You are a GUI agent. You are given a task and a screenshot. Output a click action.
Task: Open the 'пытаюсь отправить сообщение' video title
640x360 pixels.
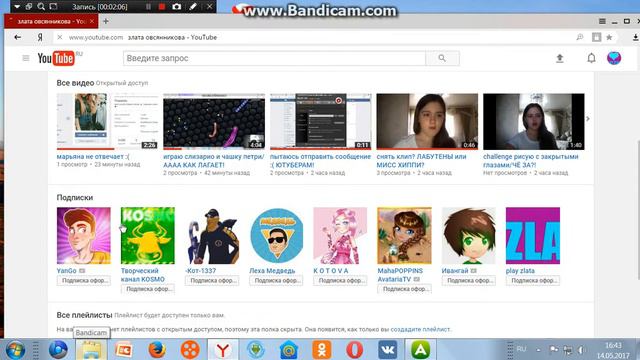coord(320,160)
